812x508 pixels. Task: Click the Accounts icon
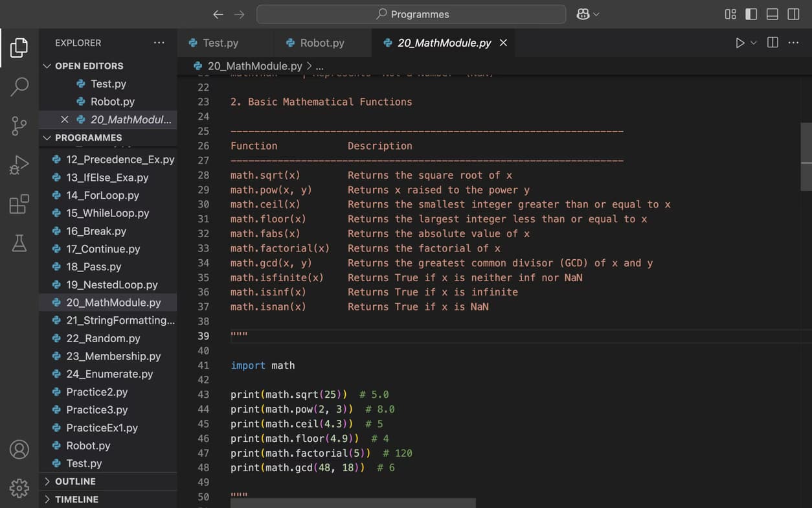[19, 449]
